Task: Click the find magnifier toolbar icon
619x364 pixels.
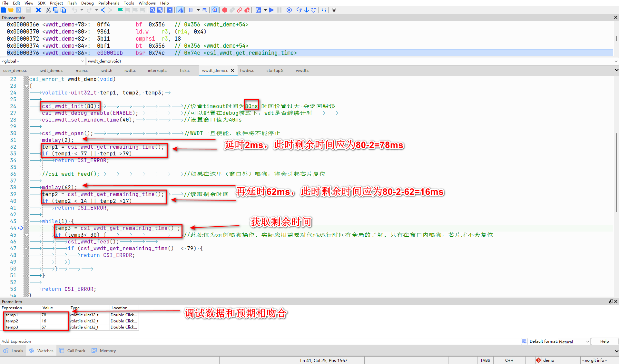Action: 152,10
